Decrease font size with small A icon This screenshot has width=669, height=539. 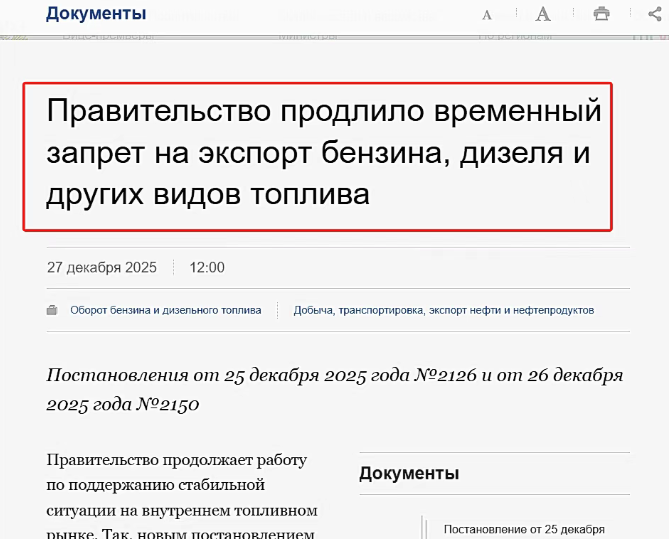point(487,14)
